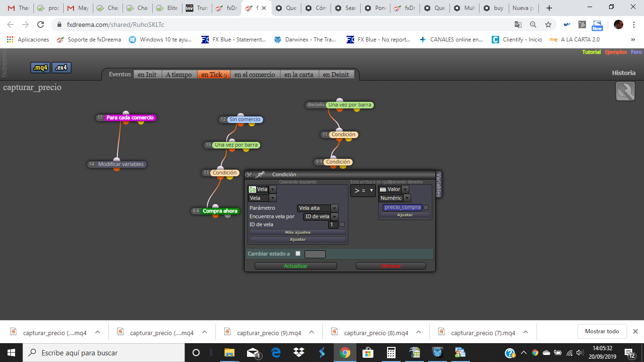
Task: Expand options for capturar_precio (8).mq4 download
Action: point(419,332)
